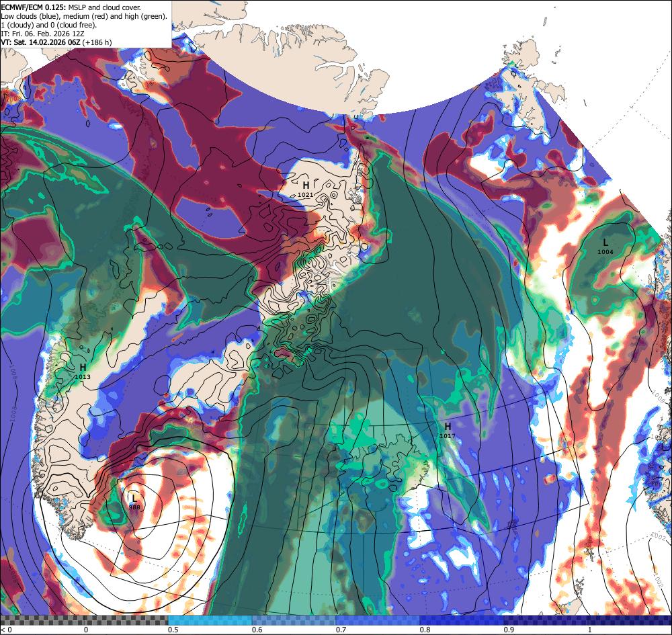Click the title line 'ECMWF/ECM 0.125: MSLP and cloud cover.'
The image size is (672, 635).
(x=71, y=7)
